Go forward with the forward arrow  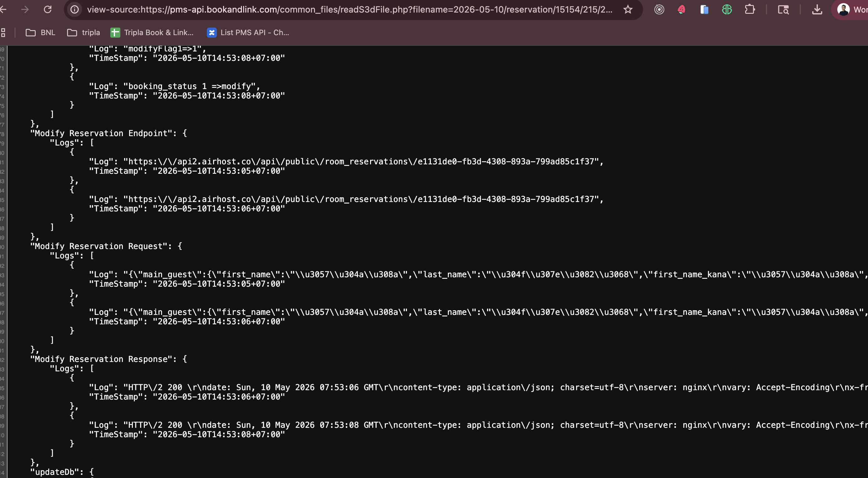[x=24, y=9]
